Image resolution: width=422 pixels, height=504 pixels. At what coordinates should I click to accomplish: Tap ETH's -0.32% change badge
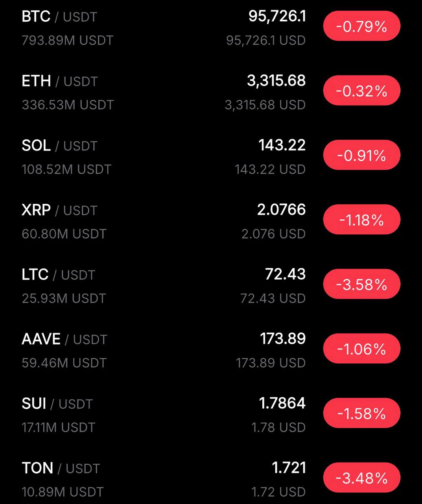coord(361,91)
